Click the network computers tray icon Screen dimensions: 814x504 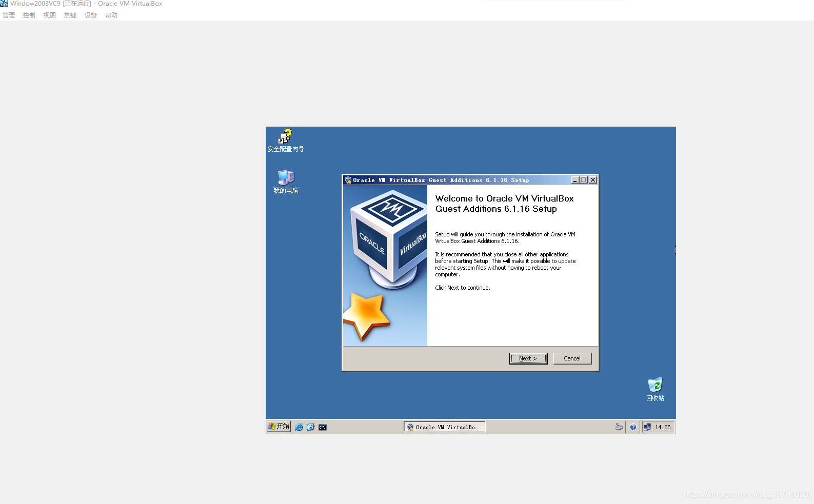coord(647,427)
